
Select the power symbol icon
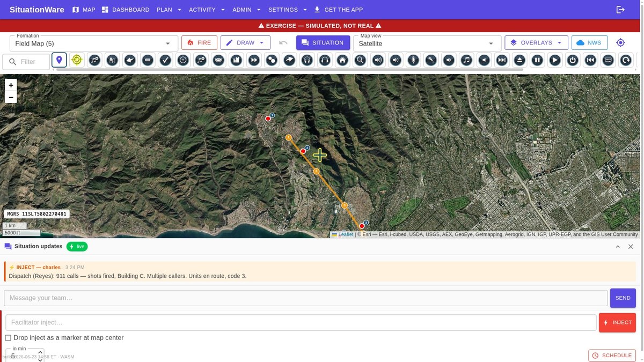573,60
